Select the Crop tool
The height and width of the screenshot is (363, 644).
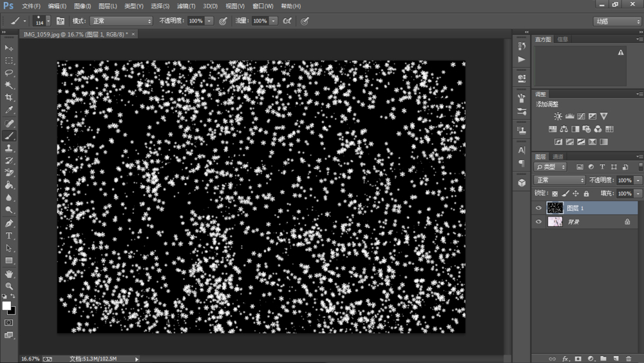[x=8, y=97]
